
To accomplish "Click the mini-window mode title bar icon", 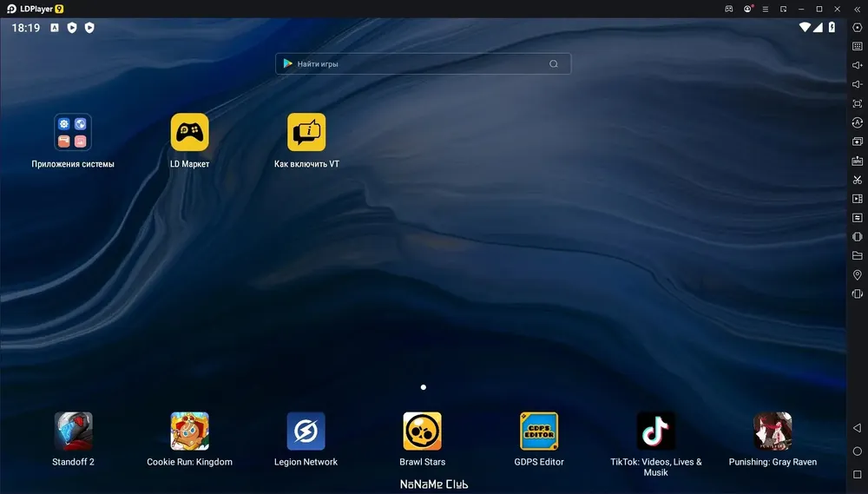I will 783,9.
